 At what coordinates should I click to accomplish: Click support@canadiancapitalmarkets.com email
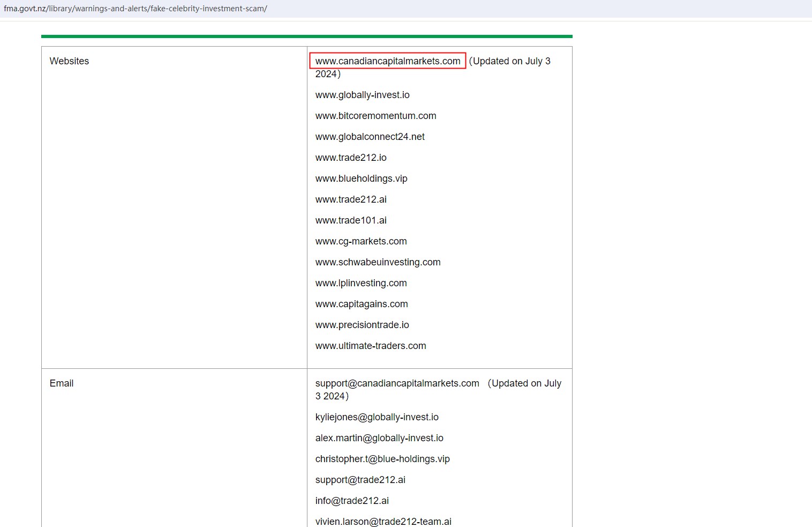click(397, 383)
